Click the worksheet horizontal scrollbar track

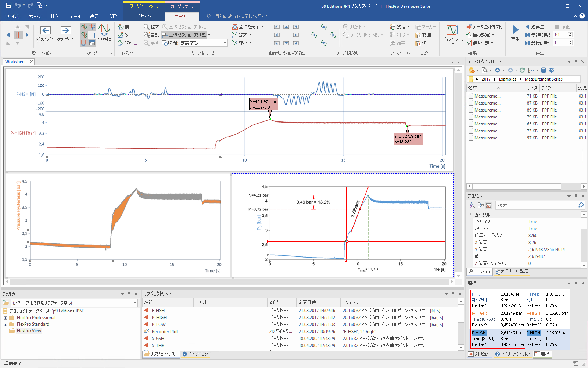point(230,282)
